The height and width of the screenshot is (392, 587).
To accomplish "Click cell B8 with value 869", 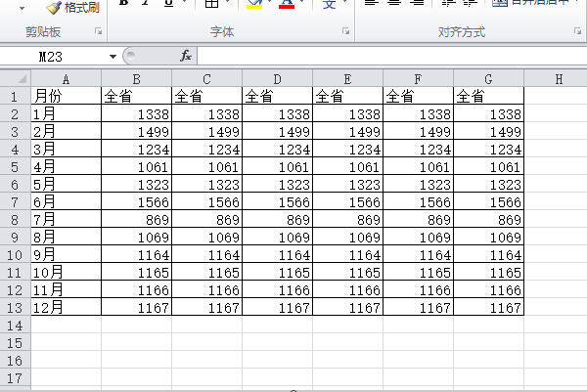I will click(x=136, y=219).
